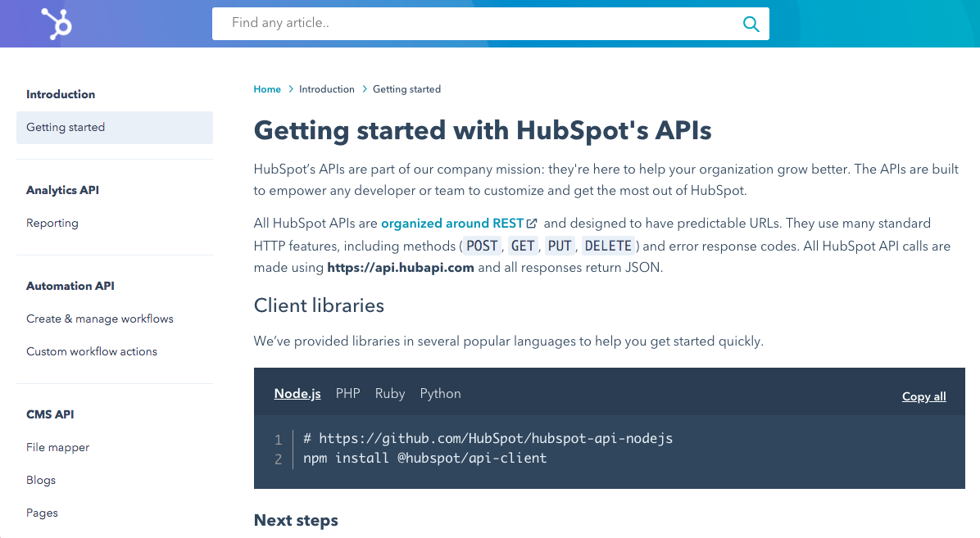Click the GitHub hubspot-api-nodejs comment line

pyautogui.click(x=488, y=439)
